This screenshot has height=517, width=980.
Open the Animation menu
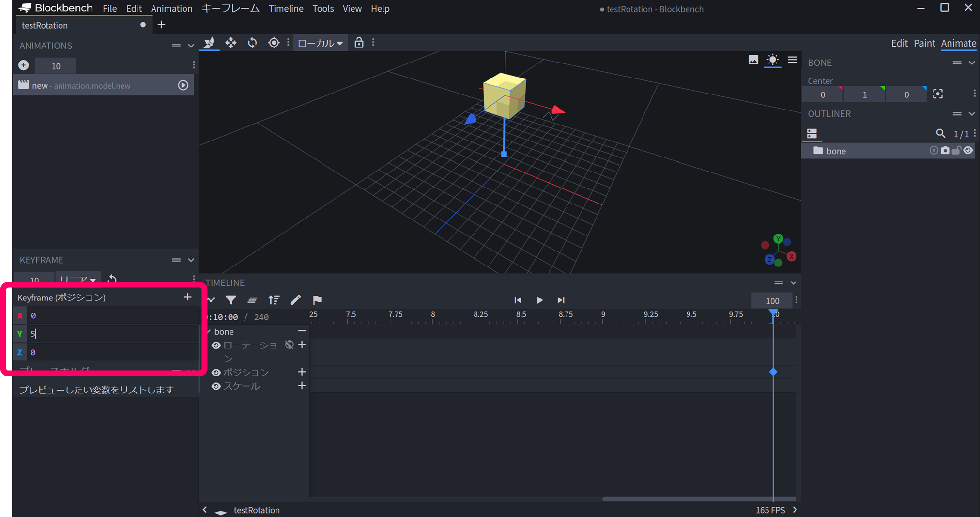[x=171, y=8]
